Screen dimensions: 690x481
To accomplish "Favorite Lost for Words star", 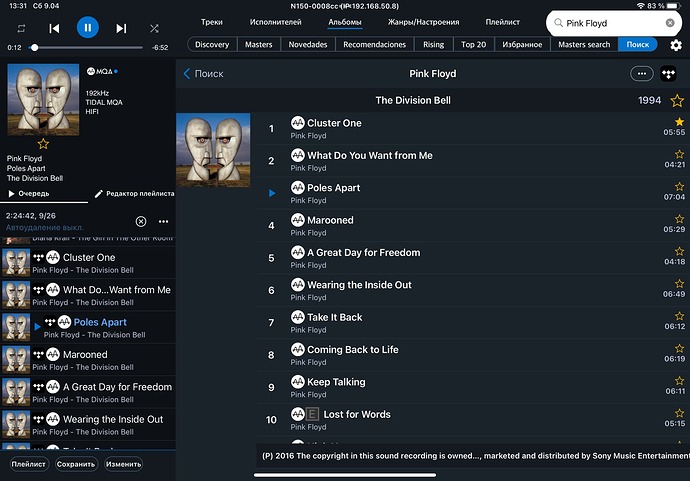I will [679, 413].
